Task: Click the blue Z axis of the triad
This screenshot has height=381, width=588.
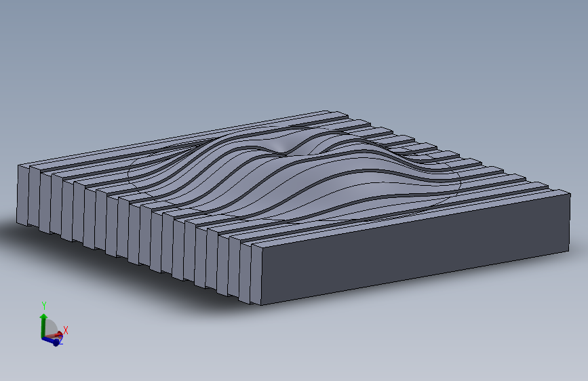Action: 52,340
